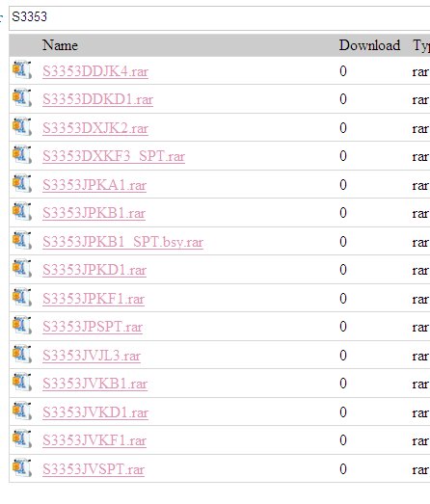The width and height of the screenshot is (430, 504).
Task: Focus the search field containing S3353
Action: (220, 18)
